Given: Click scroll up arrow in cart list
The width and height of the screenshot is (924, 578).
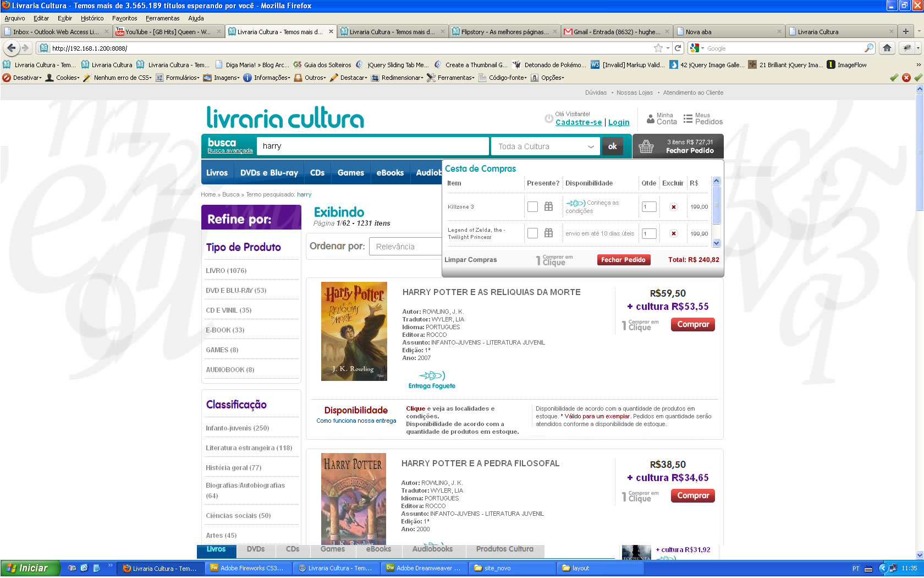Looking at the screenshot, I should coord(716,181).
